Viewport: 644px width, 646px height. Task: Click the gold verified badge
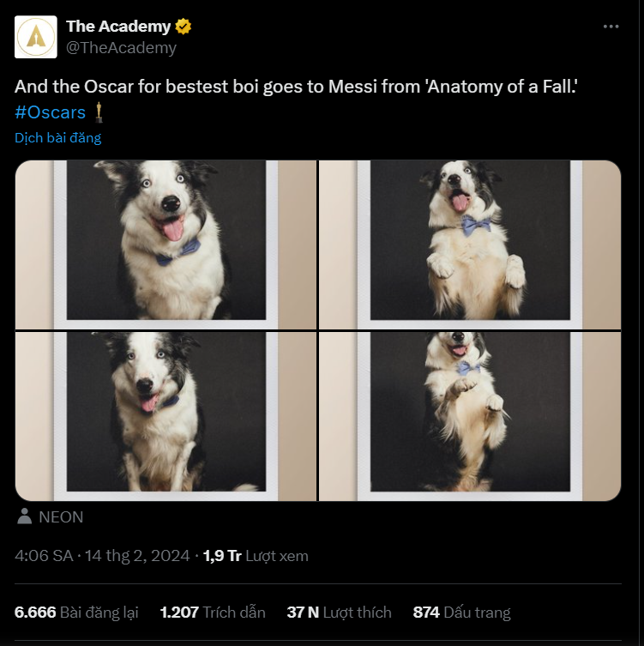tap(184, 27)
